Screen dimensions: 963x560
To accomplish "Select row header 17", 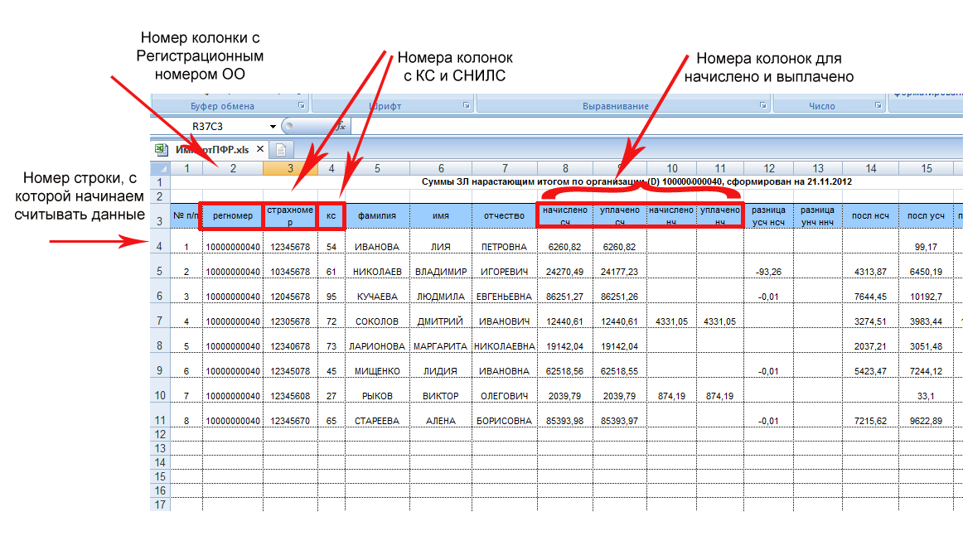I will tap(160, 504).
